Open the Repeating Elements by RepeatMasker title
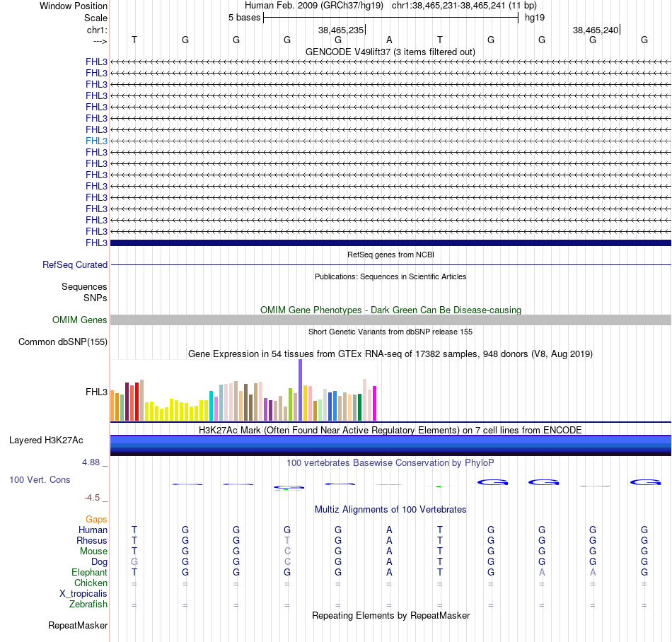 tap(390, 615)
